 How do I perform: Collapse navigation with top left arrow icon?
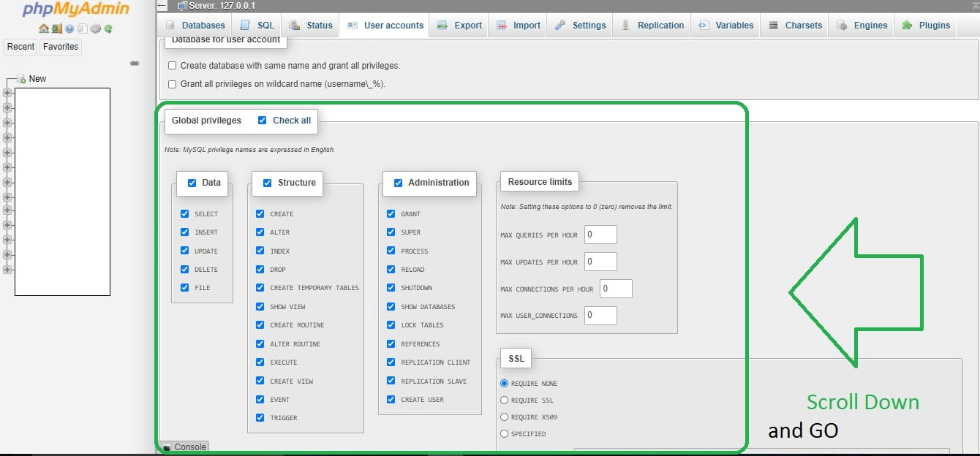162,6
